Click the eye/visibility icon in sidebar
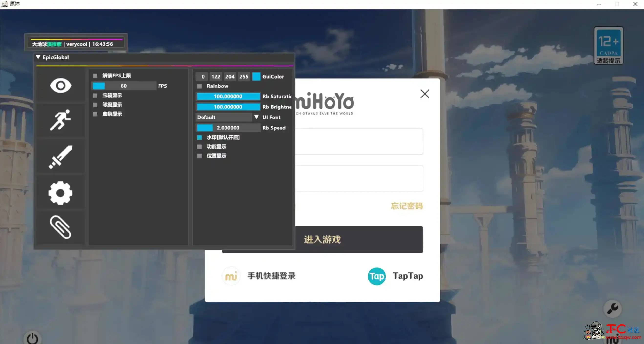The height and width of the screenshot is (344, 644). (x=60, y=85)
